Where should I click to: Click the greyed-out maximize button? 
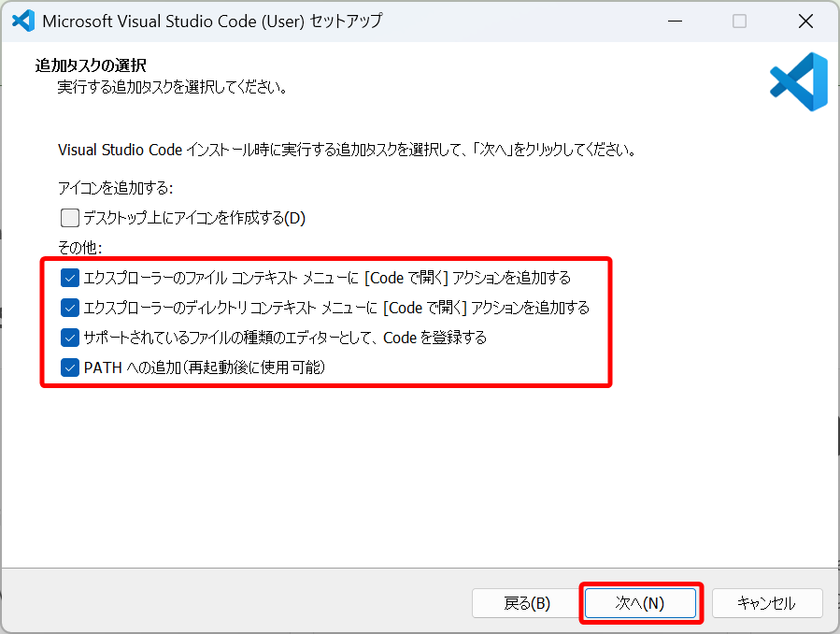pos(739,21)
